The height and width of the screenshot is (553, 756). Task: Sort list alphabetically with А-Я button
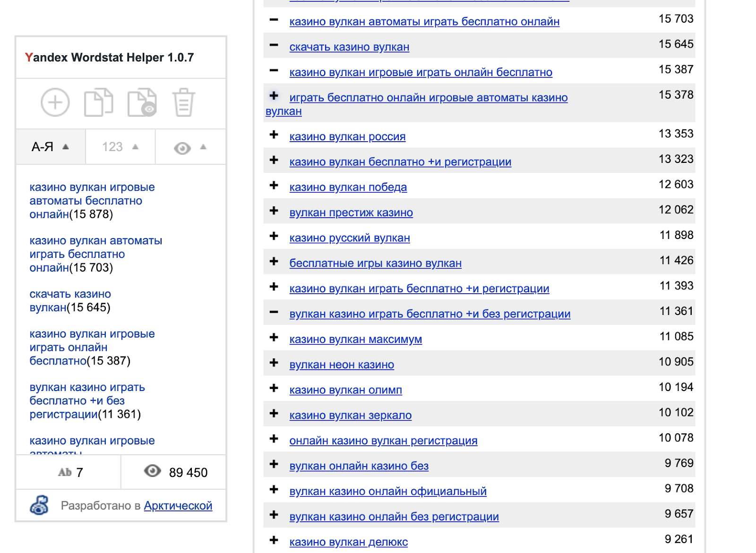pyautogui.click(x=51, y=147)
